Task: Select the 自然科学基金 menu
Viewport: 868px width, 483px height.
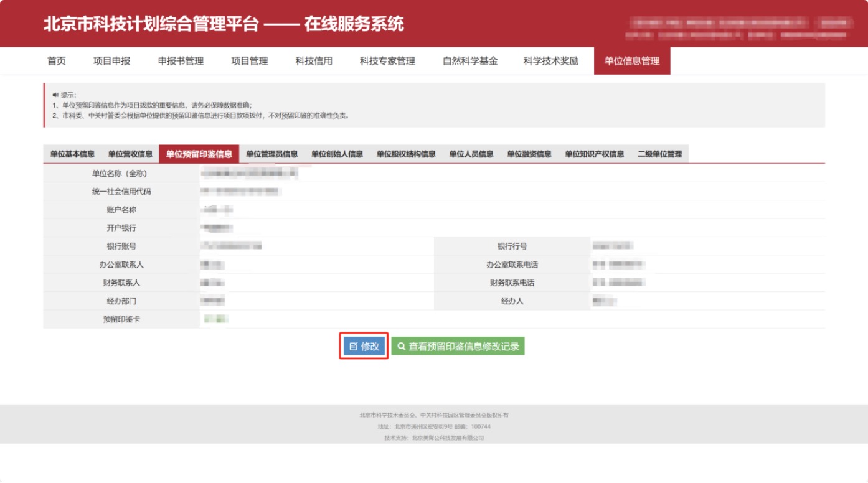Action: [470, 61]
